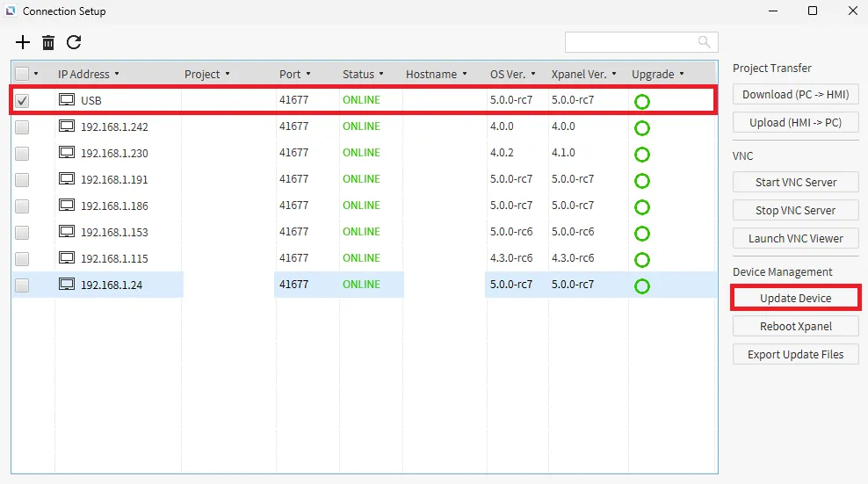Toggle the select-all header checkbox

[x=22, y=75]
